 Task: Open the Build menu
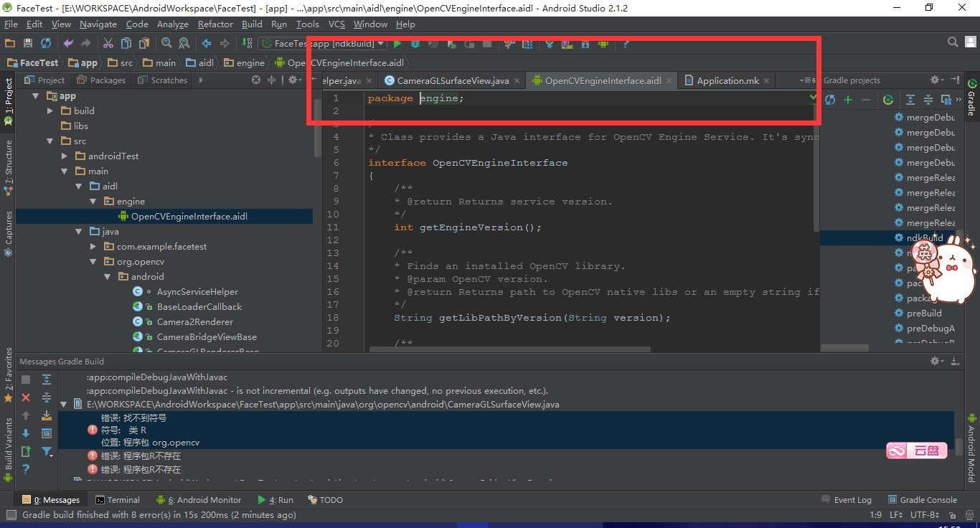252,24
